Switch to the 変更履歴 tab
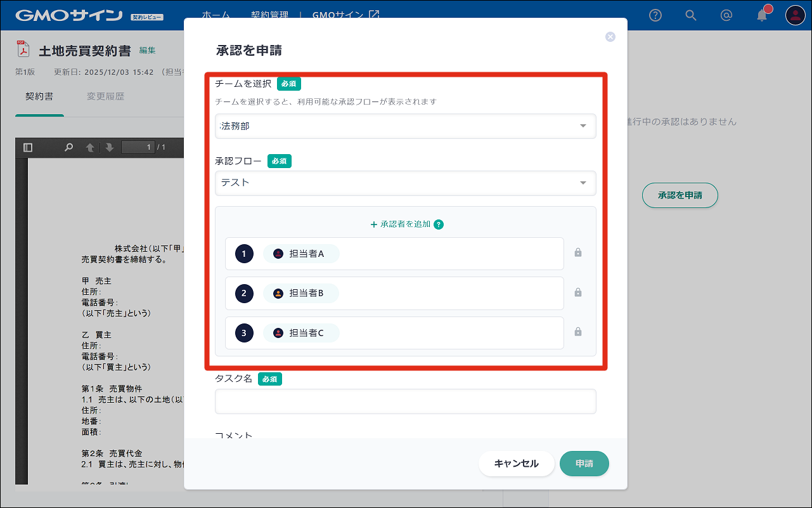The width and height of the screenshot is (812, 508). [x=105, y=97]
